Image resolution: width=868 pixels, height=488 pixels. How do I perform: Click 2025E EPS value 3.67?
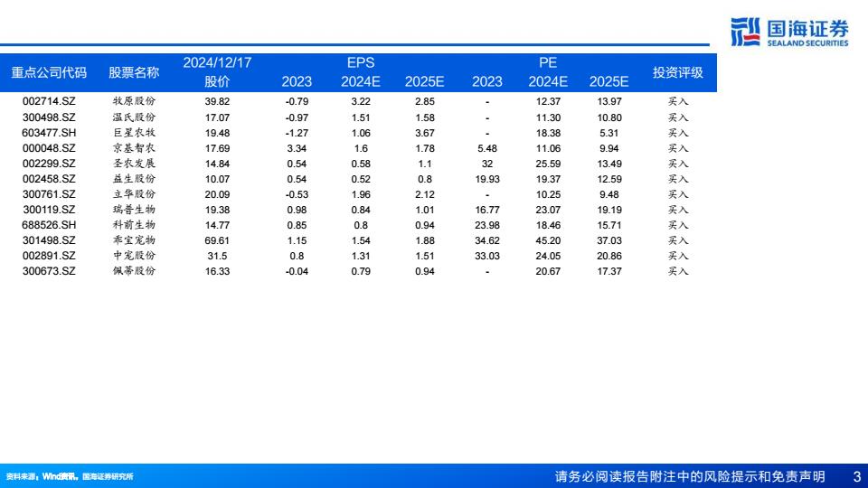click(x=425, y=133)
